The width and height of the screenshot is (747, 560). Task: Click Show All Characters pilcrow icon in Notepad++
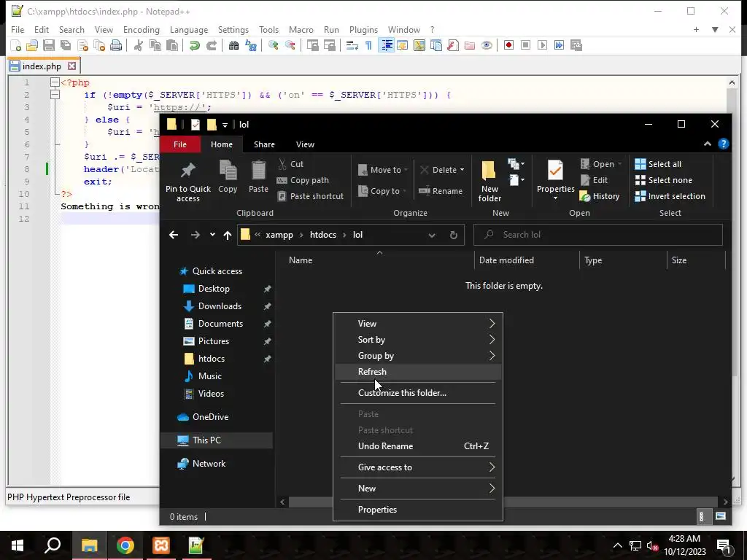pos(368,46)
